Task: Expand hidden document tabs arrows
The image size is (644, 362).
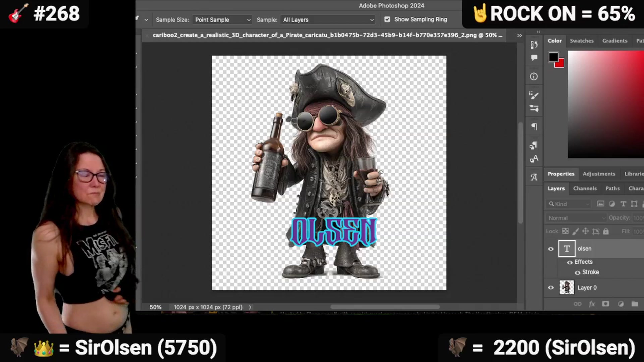Action: (x=519, y=35)
